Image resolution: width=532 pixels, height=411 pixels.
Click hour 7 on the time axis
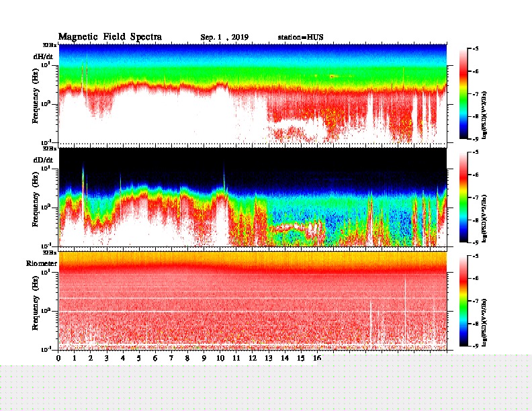click(x=171, y=358)
